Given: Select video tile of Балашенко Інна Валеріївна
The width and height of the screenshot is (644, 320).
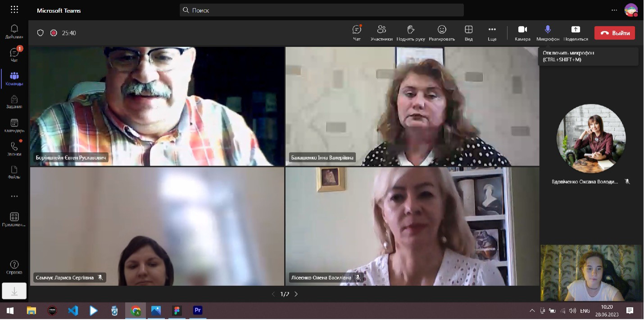Looking at the screenshot, I should tap(412, 106).
